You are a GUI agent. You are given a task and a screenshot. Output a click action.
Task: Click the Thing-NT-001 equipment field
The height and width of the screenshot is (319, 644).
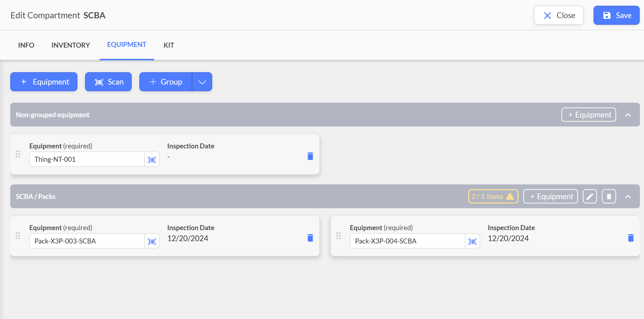tap(87, 160)
